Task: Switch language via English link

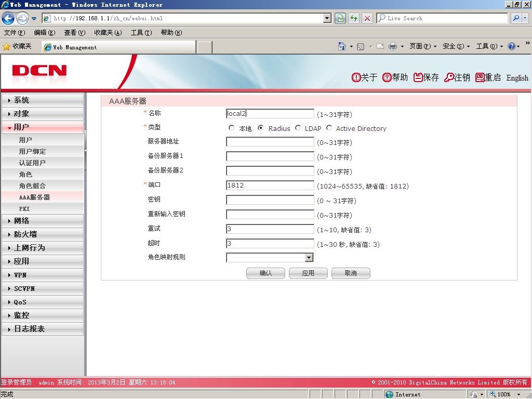Action: tap(517, 78)
